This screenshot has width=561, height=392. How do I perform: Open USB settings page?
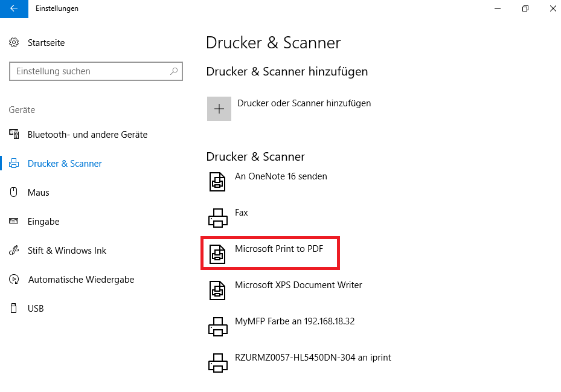pos(36,309)
